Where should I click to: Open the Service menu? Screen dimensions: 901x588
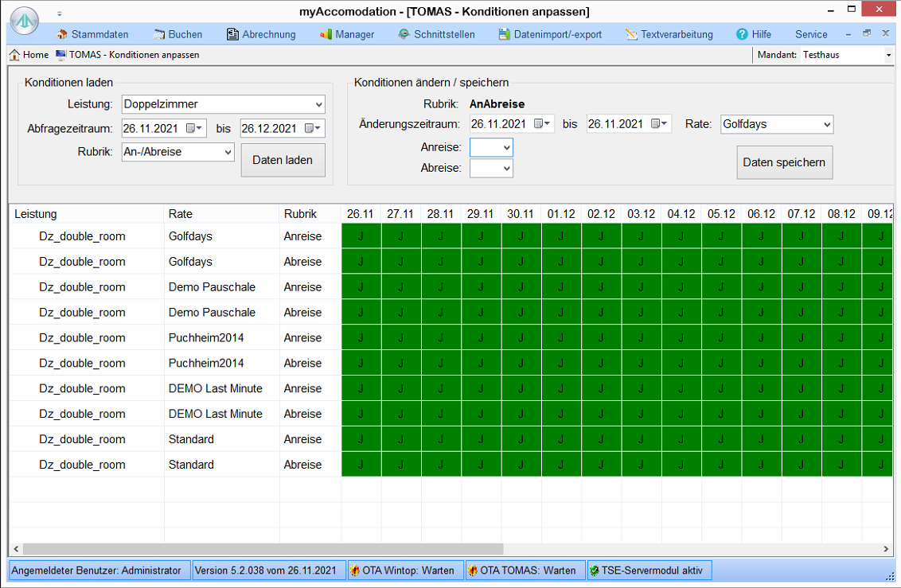click(811, 34)
